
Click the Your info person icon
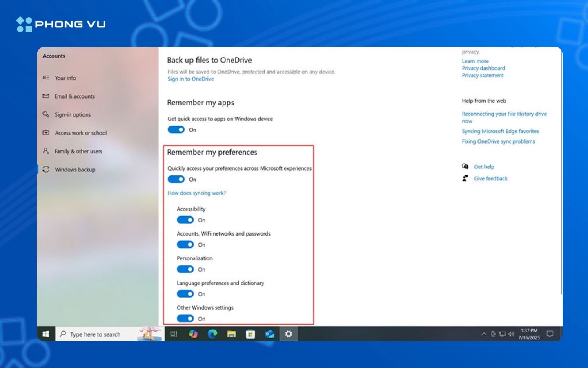click(x=46, y=78)
